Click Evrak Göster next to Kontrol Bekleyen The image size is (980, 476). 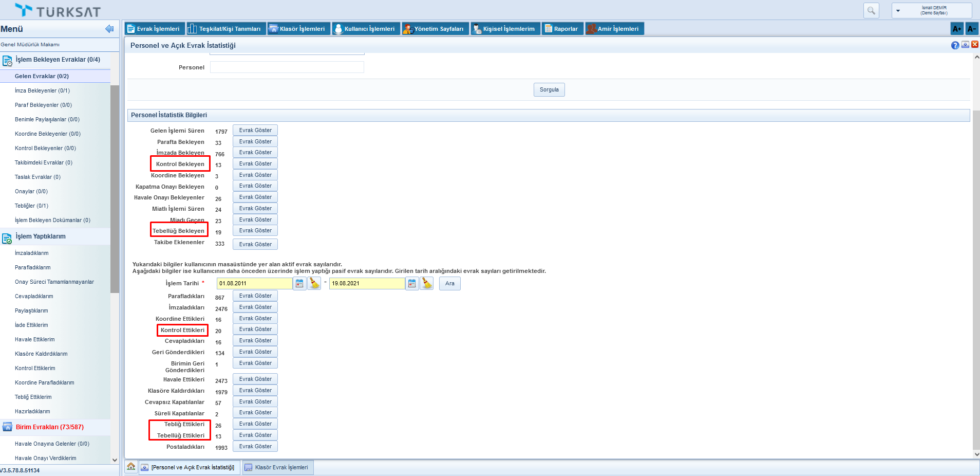(x=255, y=164)
